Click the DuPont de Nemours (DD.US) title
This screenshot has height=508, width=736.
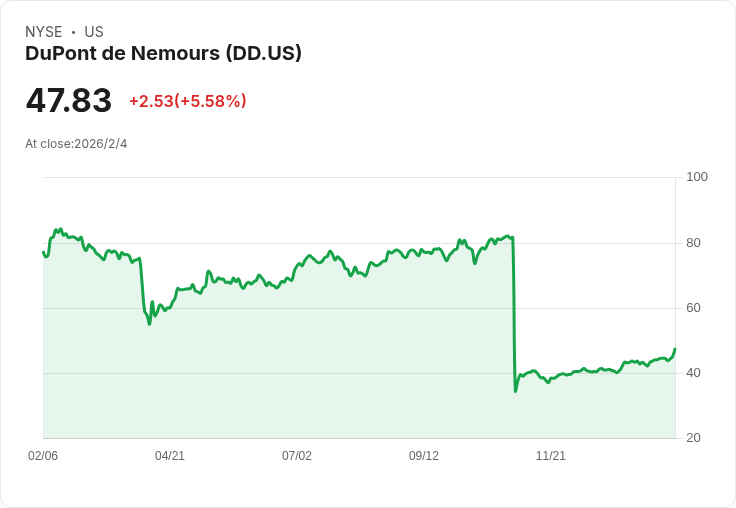[x=163, y=53]
